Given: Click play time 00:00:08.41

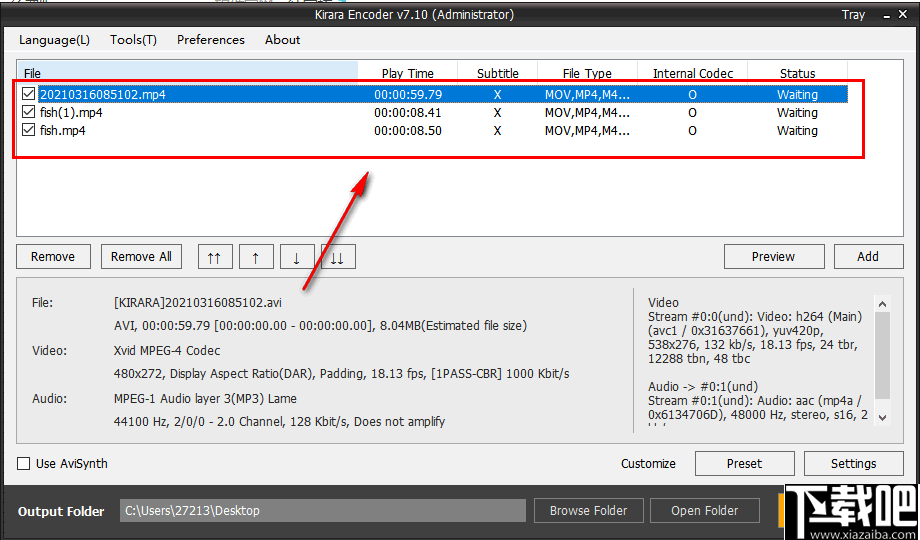Looking at the screenshot, I should 408,112.
